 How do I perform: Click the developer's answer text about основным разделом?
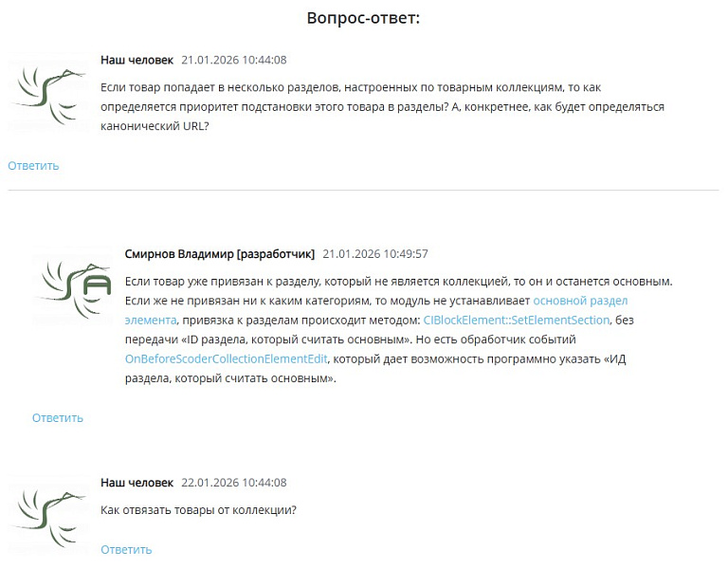click(399, 330)
